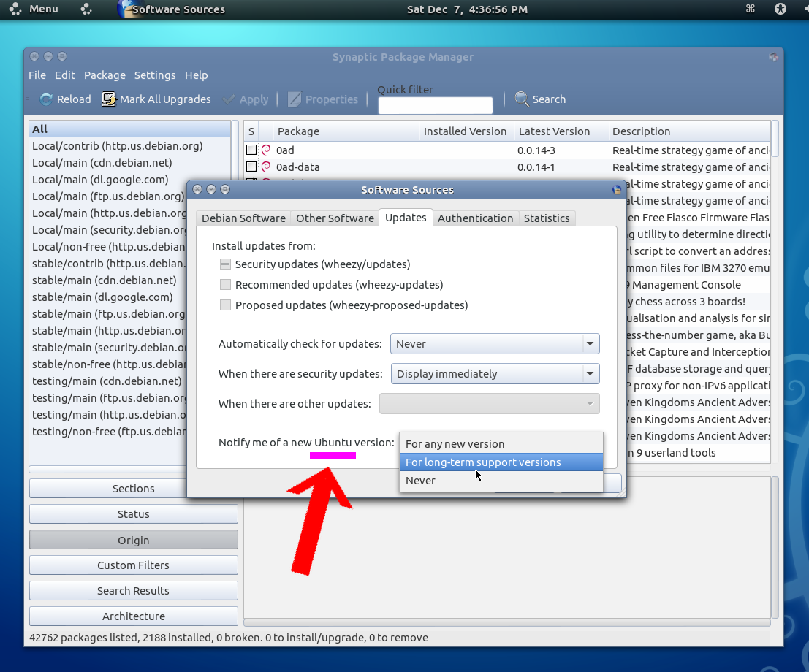809x672 pixels.
Task: Mark the 0ad-data package status checkbox
Action: click(251, 167)
